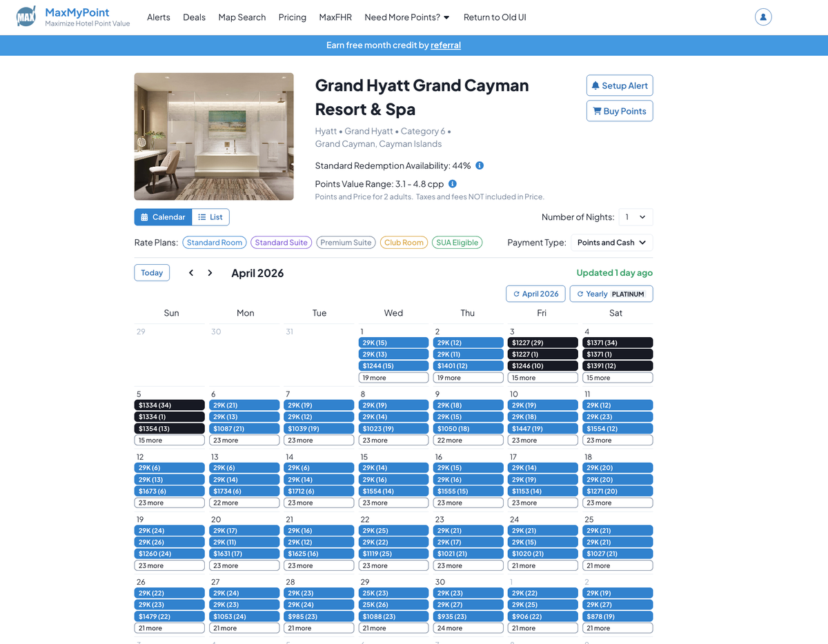The height and width of the screenshot is (644, 828).
Task: Expand 15 more rates on April 3
Action: 542,378
